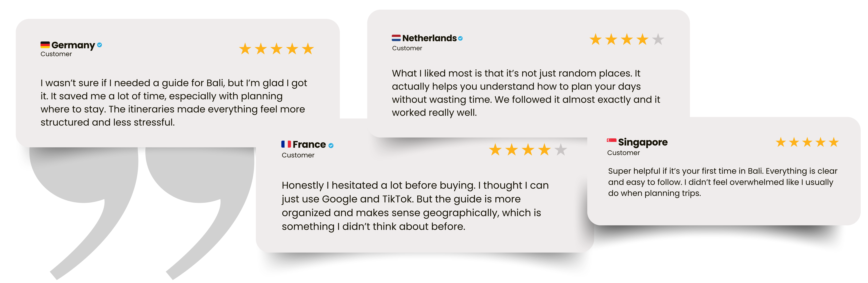Select the Netherlands reviewer name

click(x=429, y=38)
